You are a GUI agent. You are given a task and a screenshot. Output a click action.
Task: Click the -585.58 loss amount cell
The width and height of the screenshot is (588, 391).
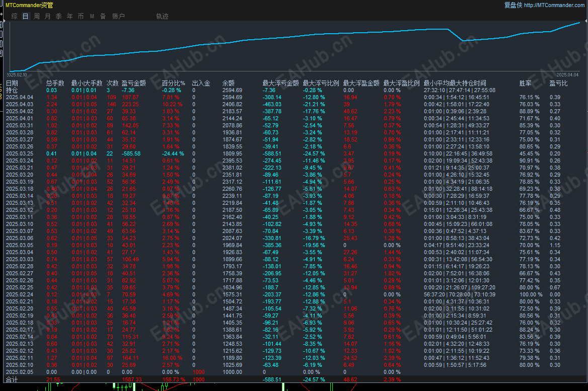pyautogui.click(x=131, y=153)
